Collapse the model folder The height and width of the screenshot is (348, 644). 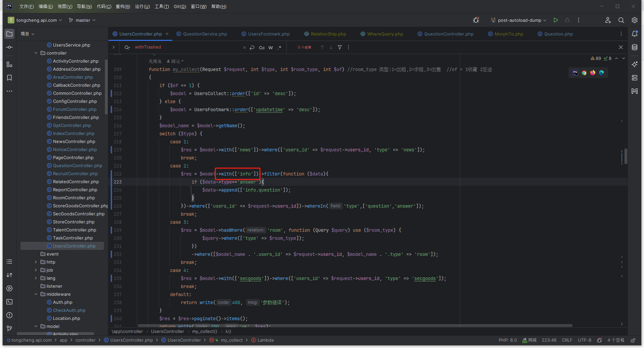(36, 326)
